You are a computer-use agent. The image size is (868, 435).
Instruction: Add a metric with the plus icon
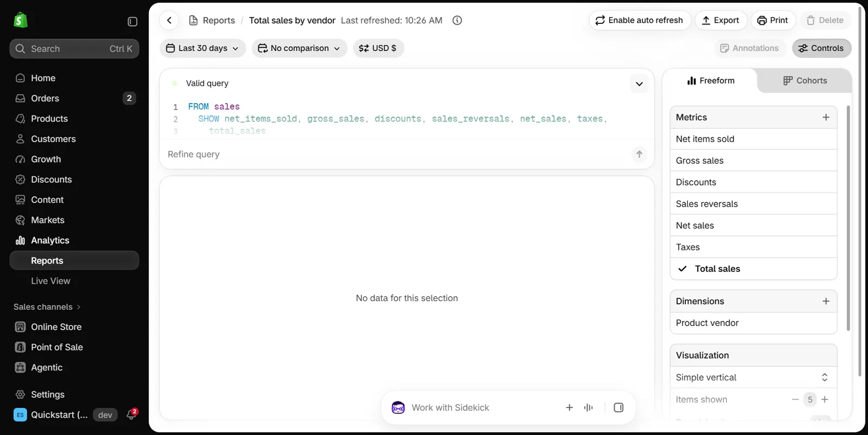pos(826,117)
